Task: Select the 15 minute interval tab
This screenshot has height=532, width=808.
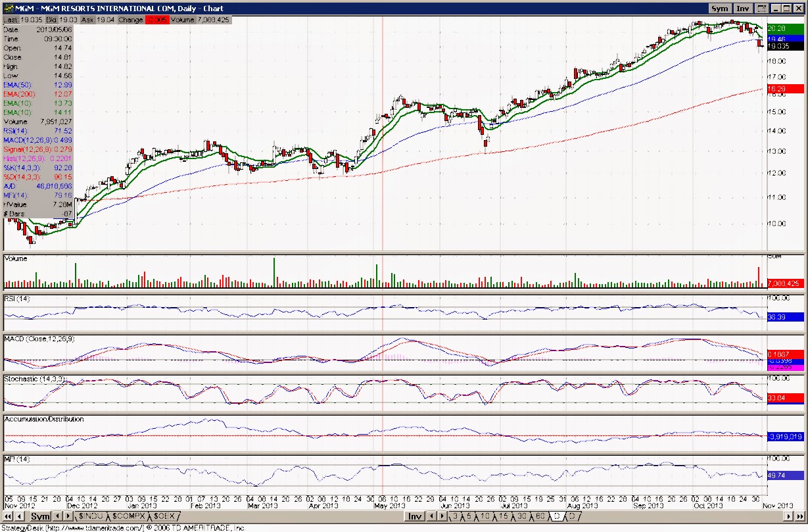Action: [503, 517]
